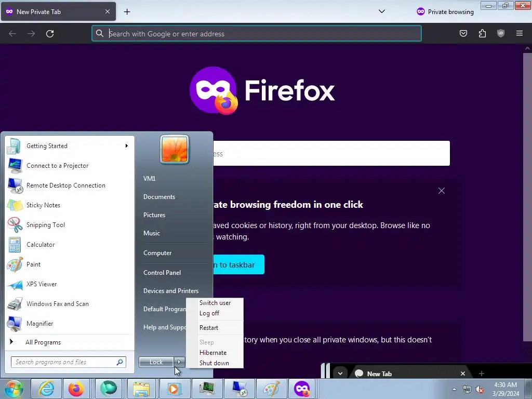Click the uBlock shield toolbar icon
The image size is (532, 399).
501,33
